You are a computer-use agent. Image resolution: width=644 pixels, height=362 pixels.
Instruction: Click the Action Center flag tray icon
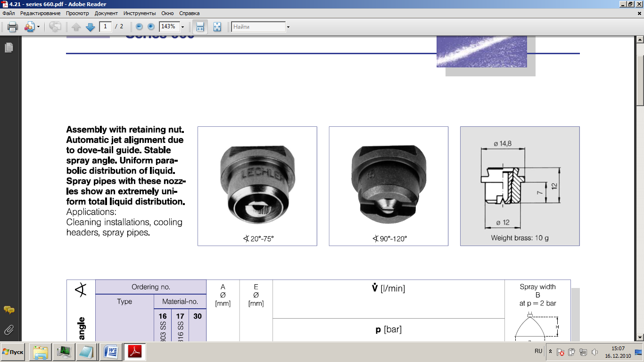(561, 352)
